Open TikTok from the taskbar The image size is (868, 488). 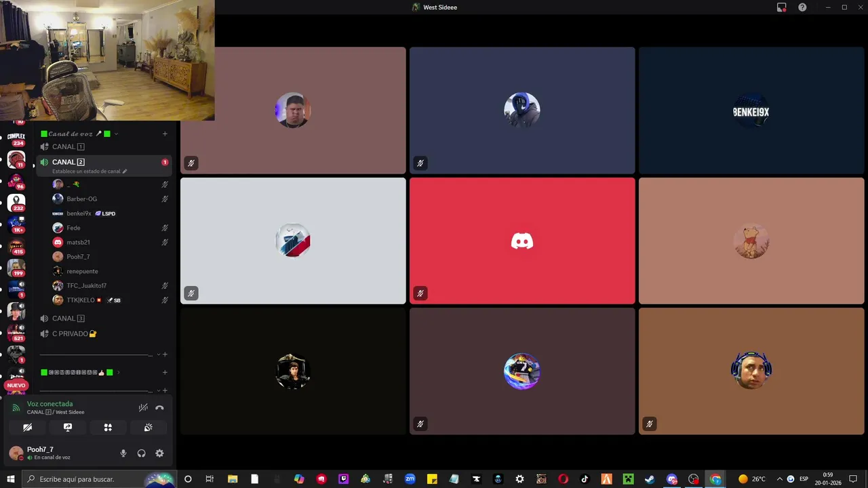pos(585,479)
